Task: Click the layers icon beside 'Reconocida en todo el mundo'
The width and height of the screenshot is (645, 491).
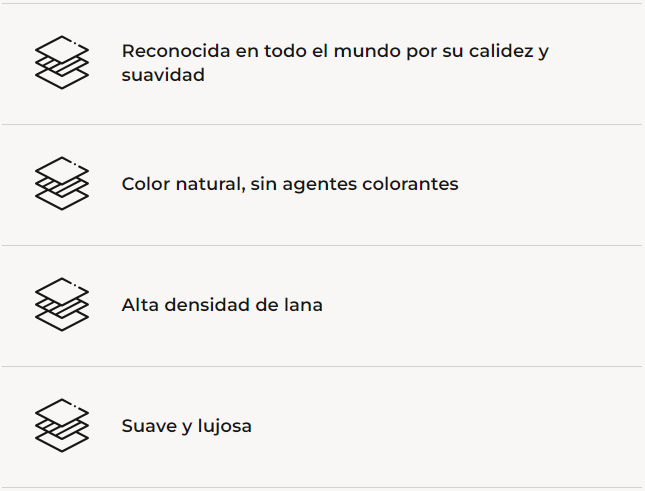Action: click(61, 63)
